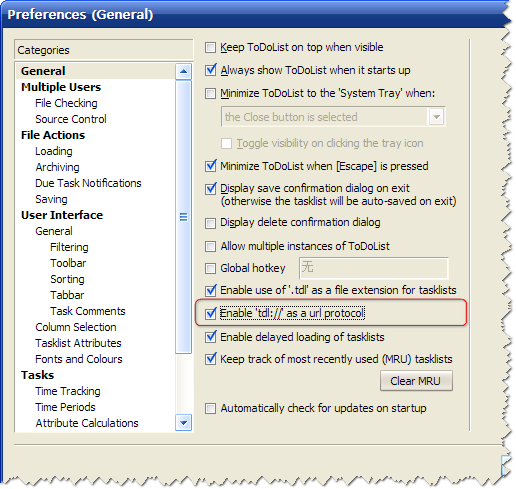
Task: Open the Saving category
Action: (51, 199)
